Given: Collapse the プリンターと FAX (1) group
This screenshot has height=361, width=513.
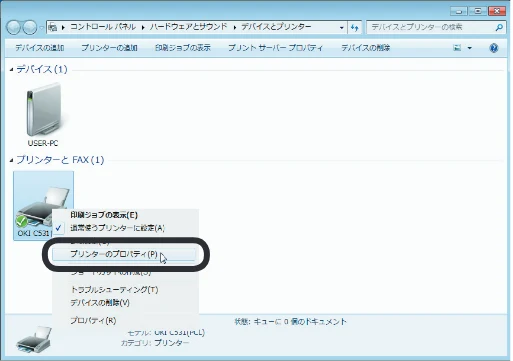Looking at the screenshot, I should [11, 161].
